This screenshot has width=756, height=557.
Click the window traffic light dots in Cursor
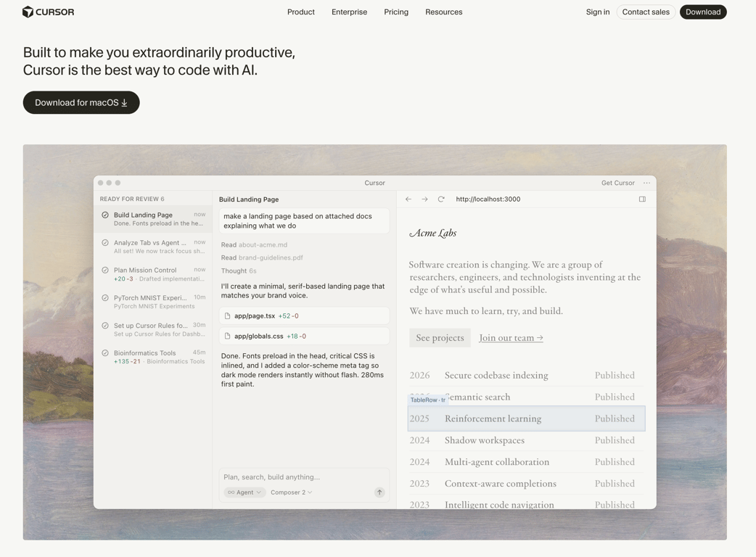pyautogui.click(x=109, y=183)
